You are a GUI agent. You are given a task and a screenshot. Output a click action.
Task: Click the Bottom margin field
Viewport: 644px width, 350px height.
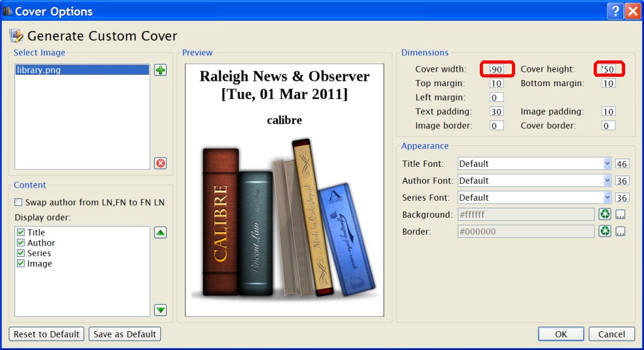[609, 84]
